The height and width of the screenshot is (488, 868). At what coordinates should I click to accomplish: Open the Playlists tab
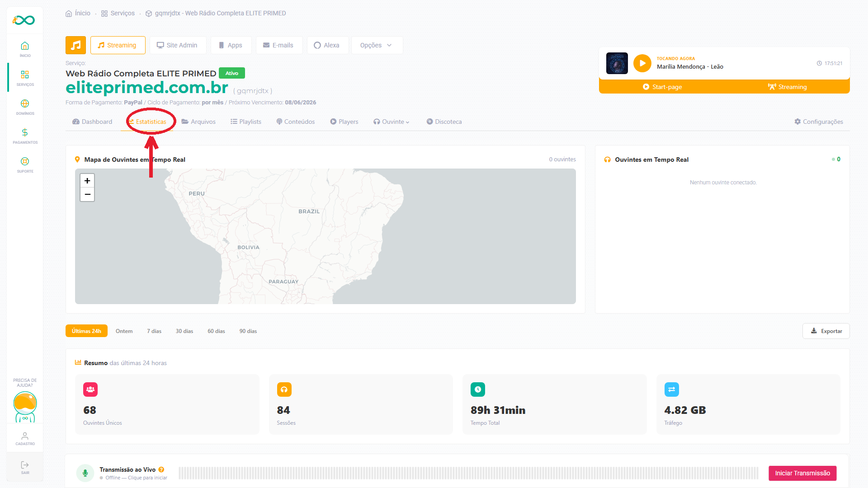[246, 122]
